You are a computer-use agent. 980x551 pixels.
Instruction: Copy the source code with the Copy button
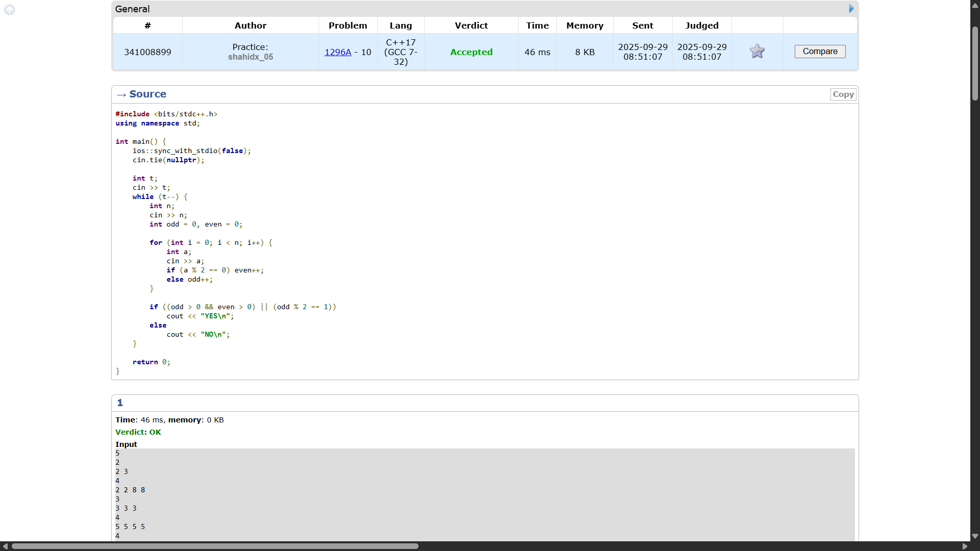[843, 94]
